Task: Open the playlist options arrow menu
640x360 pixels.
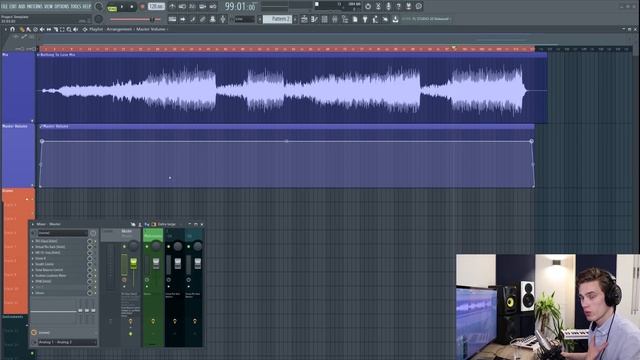Action: click(6, 29)
